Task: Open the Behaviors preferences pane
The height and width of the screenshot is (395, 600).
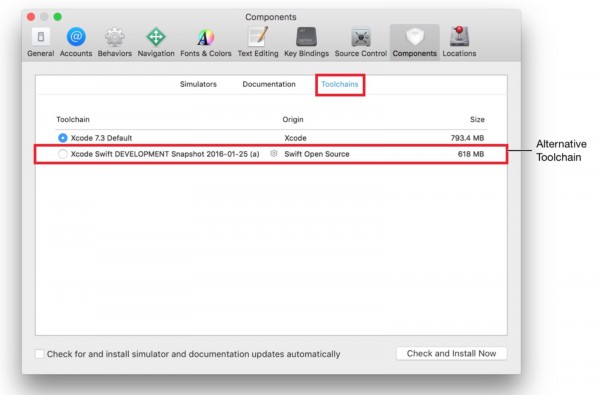Action: point(114,42)
